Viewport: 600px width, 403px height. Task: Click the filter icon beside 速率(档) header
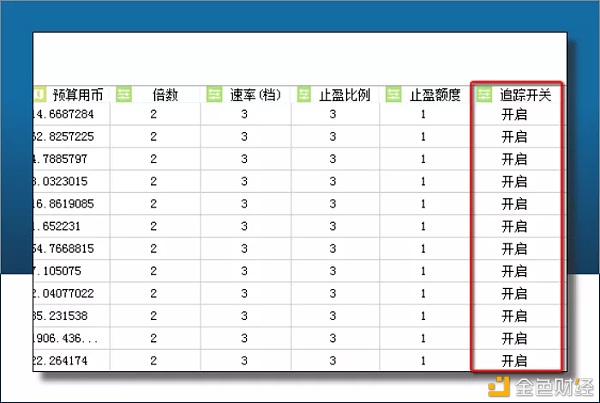pyautogui.click(x=214, y=94)
